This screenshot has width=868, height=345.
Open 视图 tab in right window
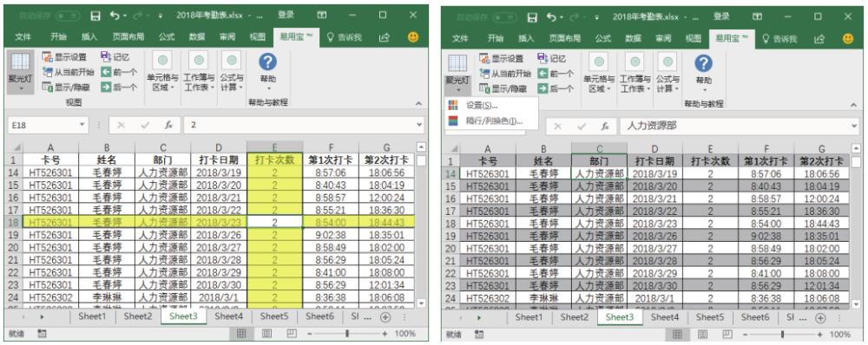693,38
